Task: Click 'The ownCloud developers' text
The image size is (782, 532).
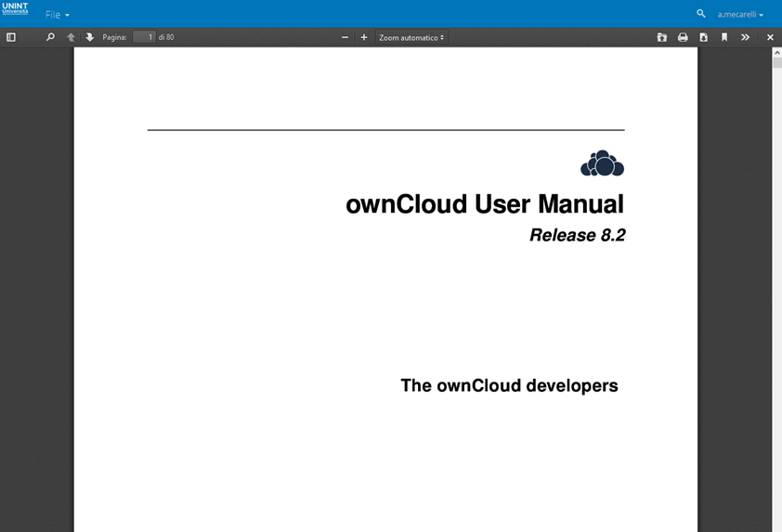Action: [x=509, y=385]
